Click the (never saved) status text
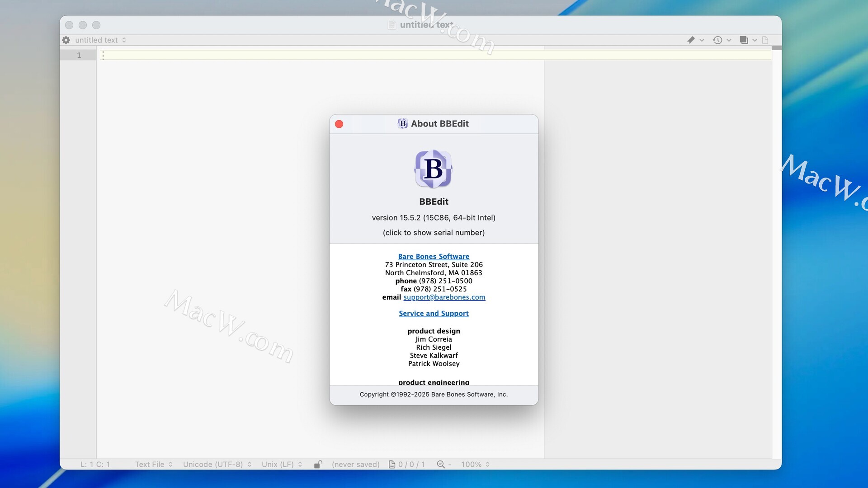This screenshot has width=868, height=488. 356,464
